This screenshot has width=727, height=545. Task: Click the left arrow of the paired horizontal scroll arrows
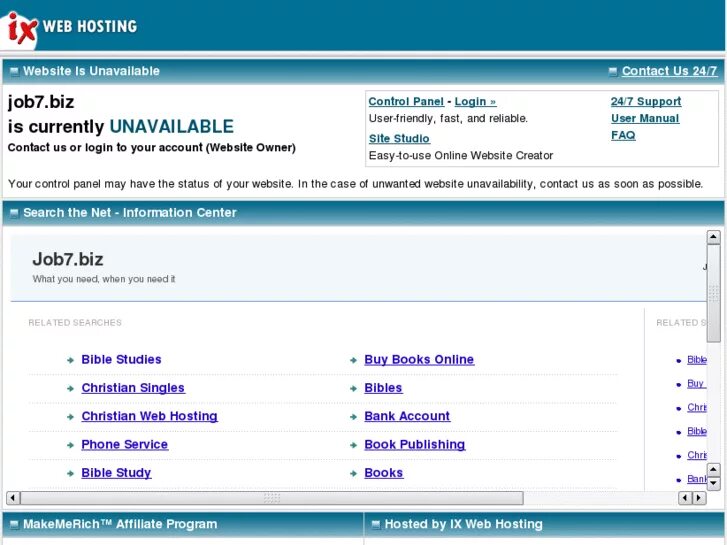pos(685,498)
